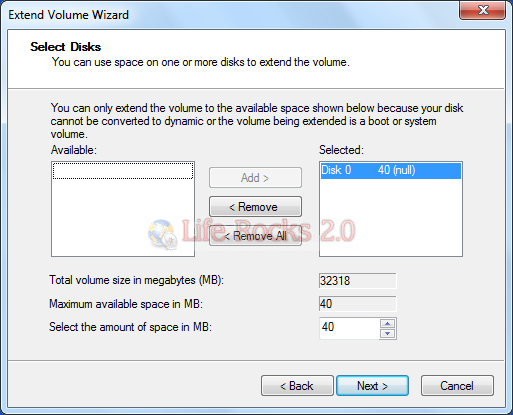Screen dimensions: 513x415
Task: Click the grayed-out Add > button
Action: click(255, 178)
